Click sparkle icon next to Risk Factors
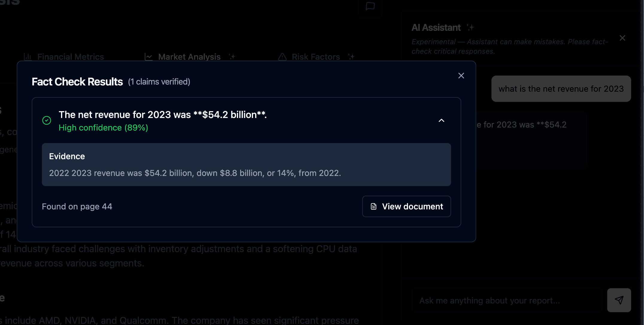Screen dimensions: 644x325 point(351,57)
